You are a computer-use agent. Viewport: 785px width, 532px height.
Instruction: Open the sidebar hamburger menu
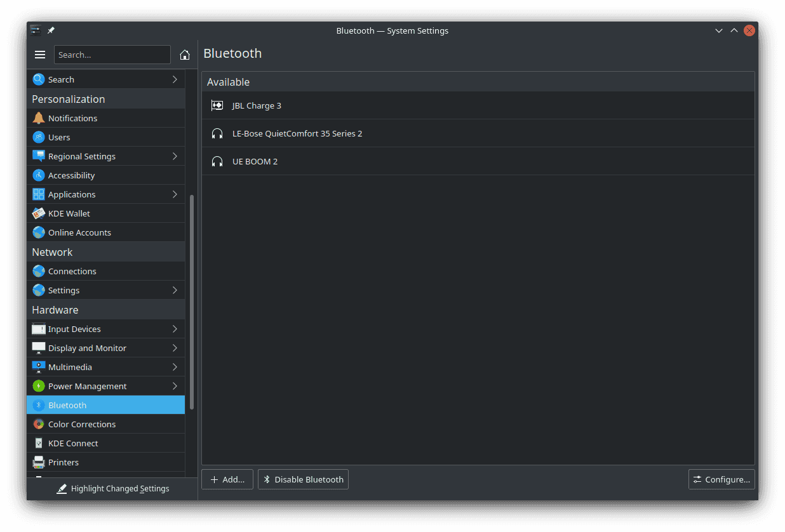tap(40, 55)
